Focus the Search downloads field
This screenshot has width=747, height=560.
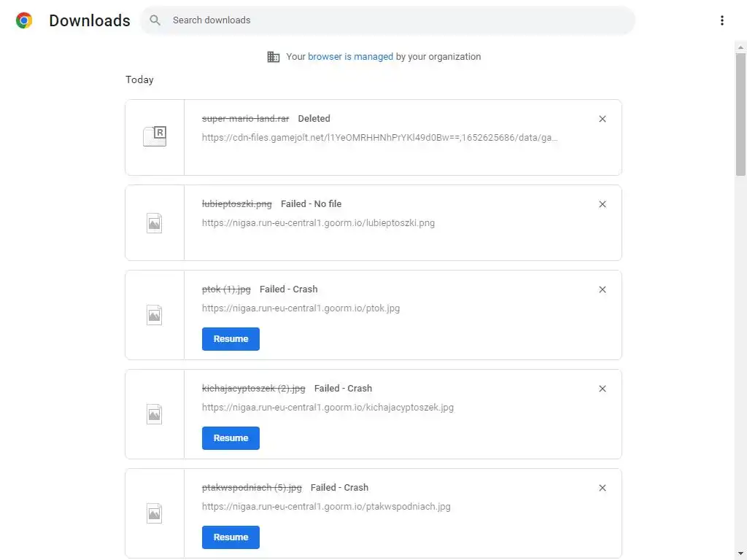point(394,20)
